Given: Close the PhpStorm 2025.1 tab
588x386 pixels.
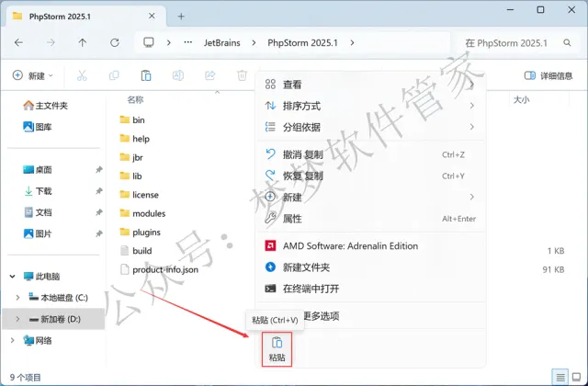Looking at the screenshot, I should click(152, 17).
